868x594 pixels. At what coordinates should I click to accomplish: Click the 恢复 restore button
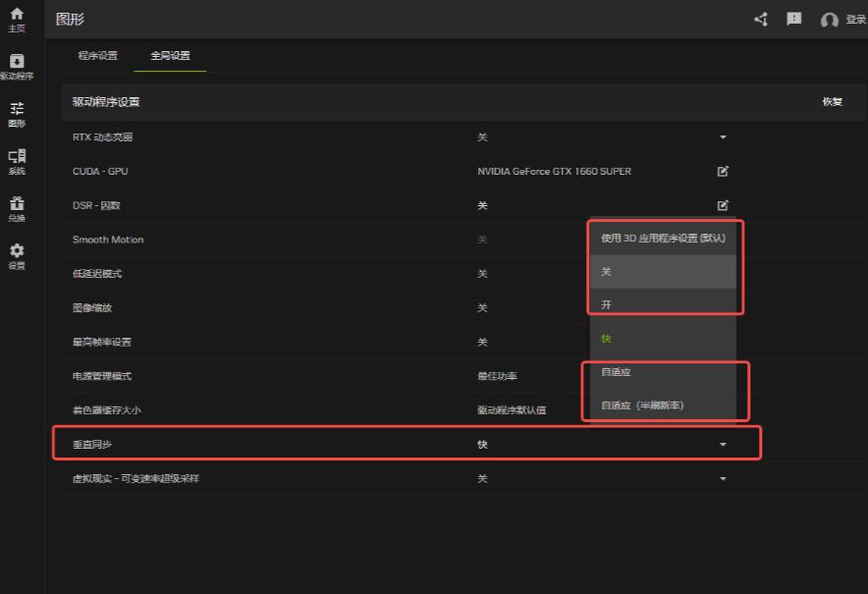coord(832,102)
